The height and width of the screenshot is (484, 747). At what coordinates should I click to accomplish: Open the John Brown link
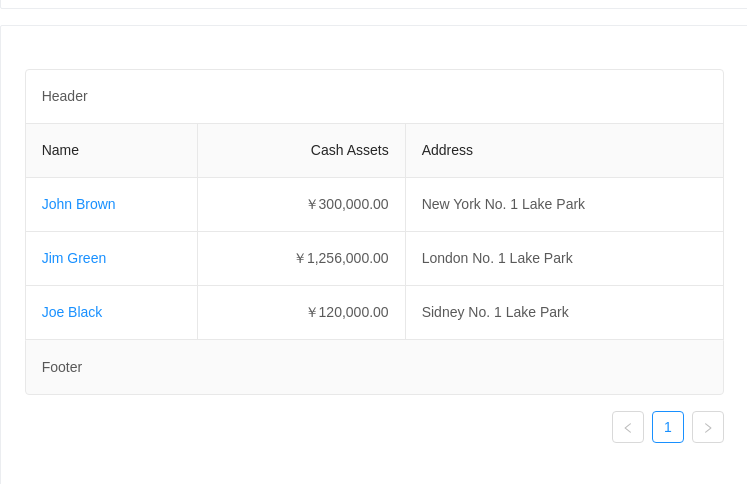[79, 204]
